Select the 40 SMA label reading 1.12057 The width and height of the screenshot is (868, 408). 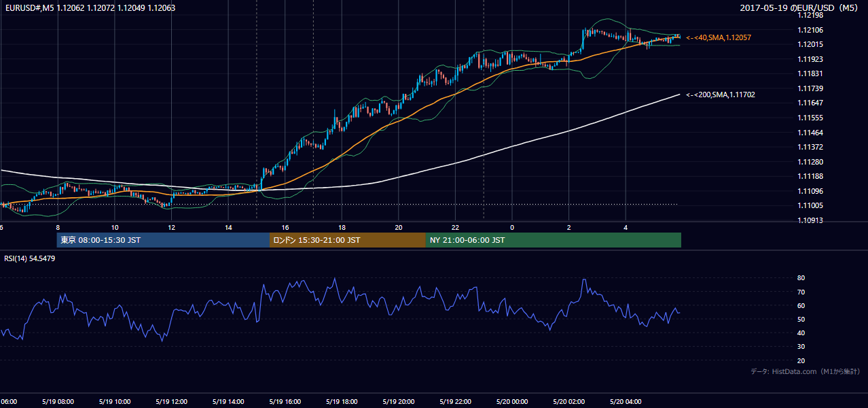click(x=719, y=37)
